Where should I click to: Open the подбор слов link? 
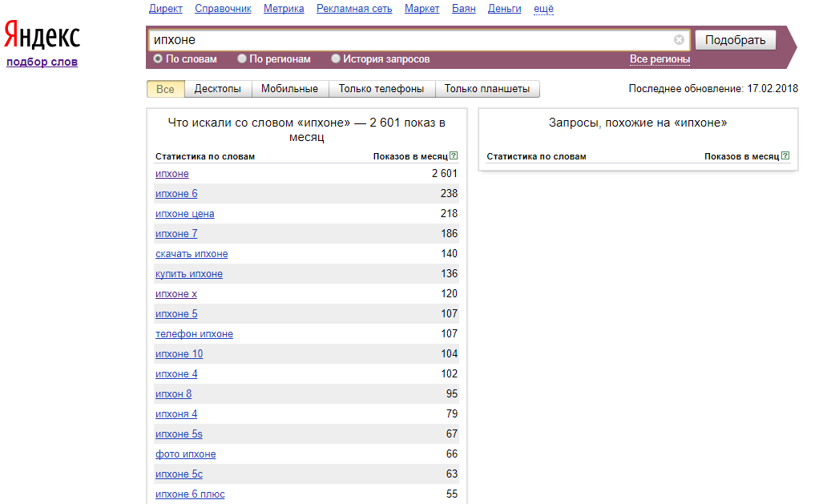tap(42, 62)
